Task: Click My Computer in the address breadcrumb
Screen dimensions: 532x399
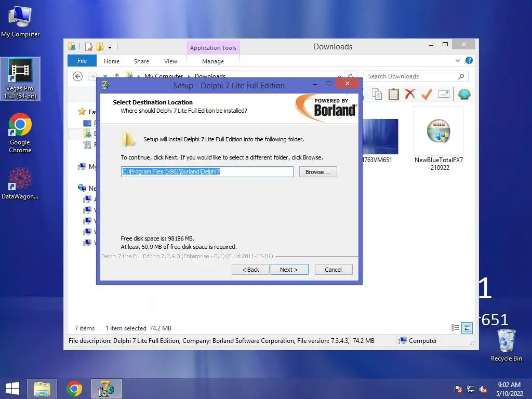Action: (164, 76)
